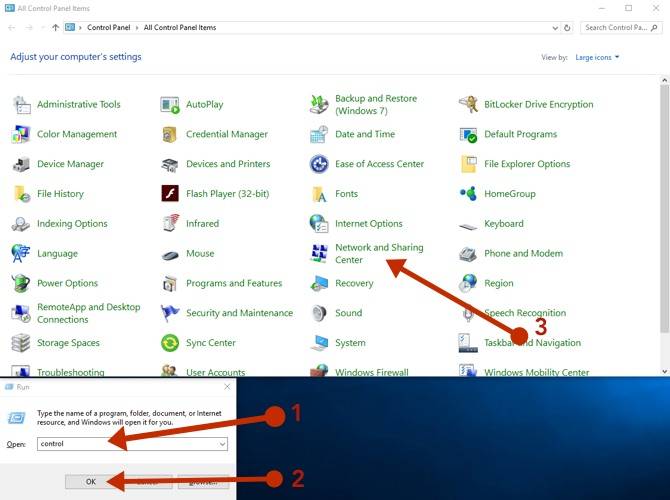The height and width of the screenshot is (500, 670).
Task: Open Internet Options icon
Action: [319, 224]
